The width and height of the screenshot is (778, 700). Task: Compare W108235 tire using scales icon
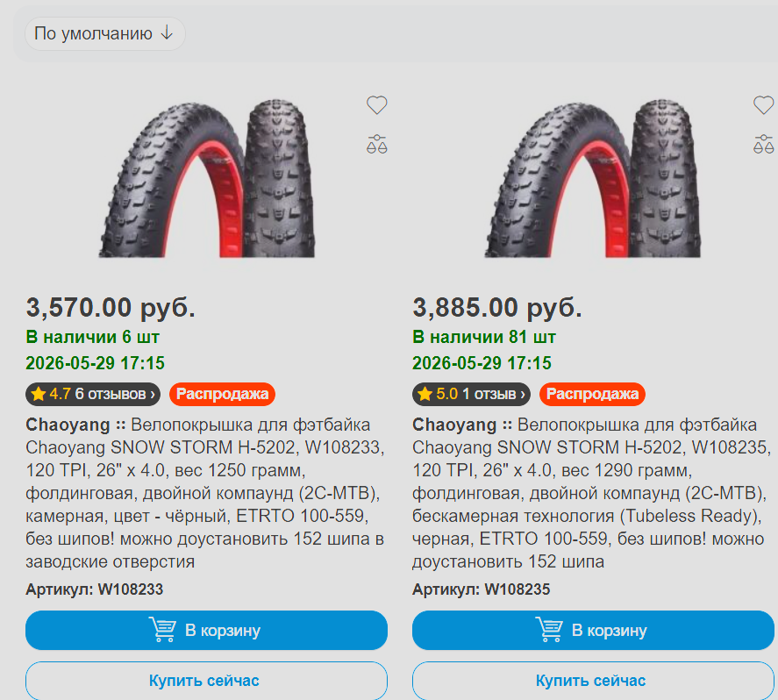pyautogui.click(x=763, y=144)
